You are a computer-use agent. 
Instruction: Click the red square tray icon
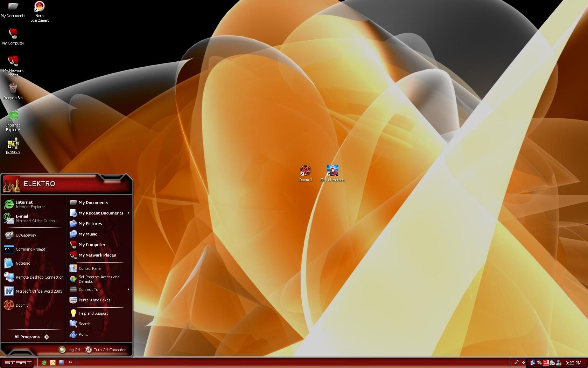546,363
